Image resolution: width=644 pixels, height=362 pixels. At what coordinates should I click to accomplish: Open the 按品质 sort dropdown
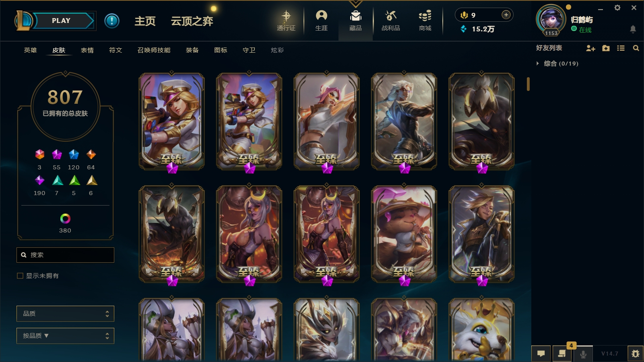click(65, 336)
